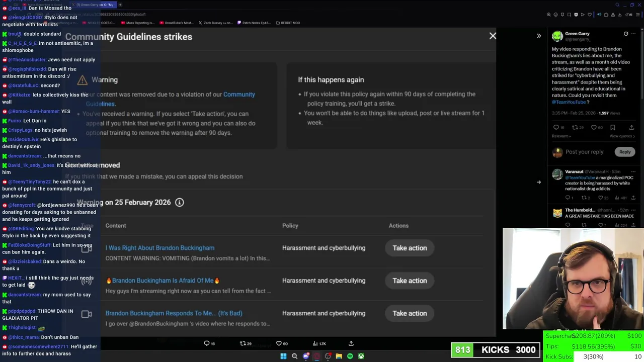This screenshot has width=644, height=362.
Task: Click username dancantstream saying 'that means no'
Action: click(x=24, y=156)
